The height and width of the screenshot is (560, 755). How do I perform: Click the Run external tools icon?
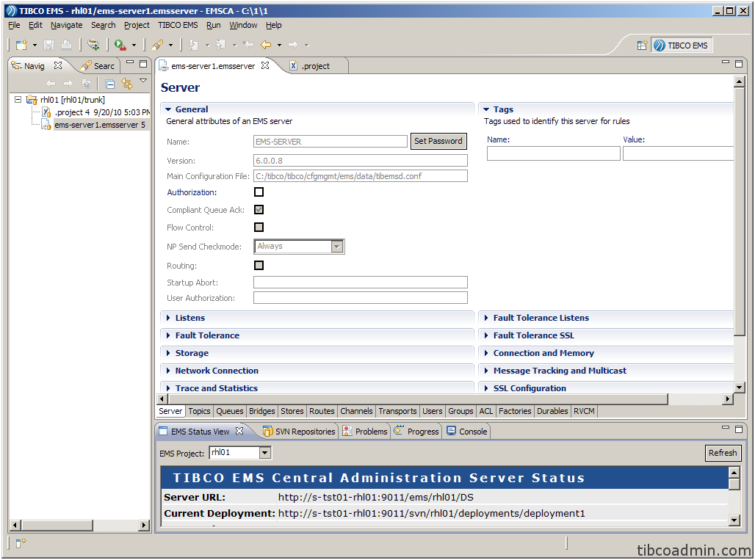point(120,45)
